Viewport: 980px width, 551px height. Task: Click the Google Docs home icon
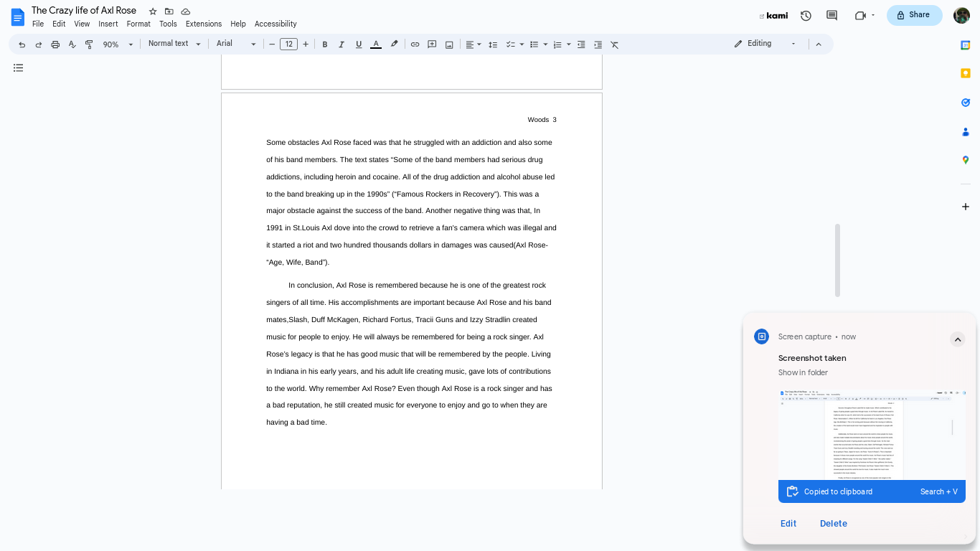(x=17, y=17)
